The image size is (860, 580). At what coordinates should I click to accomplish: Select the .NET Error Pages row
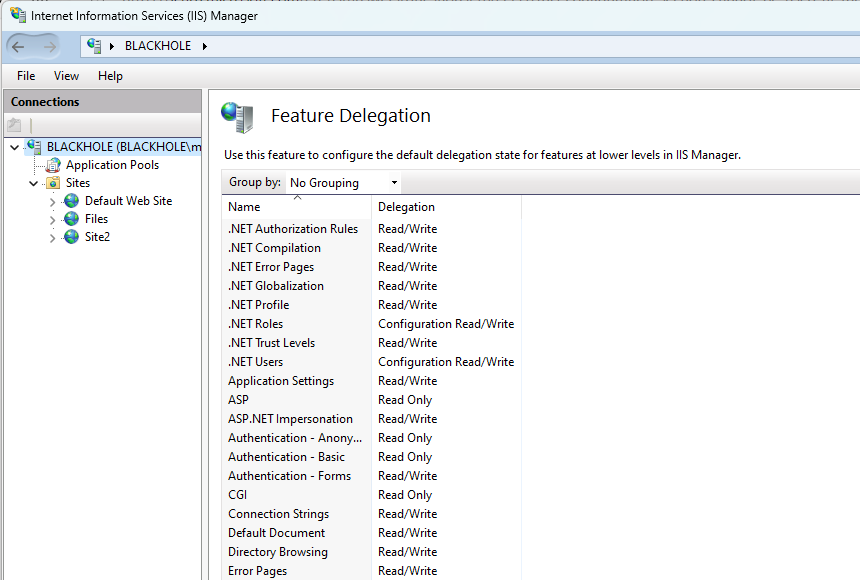coord(371,267)
